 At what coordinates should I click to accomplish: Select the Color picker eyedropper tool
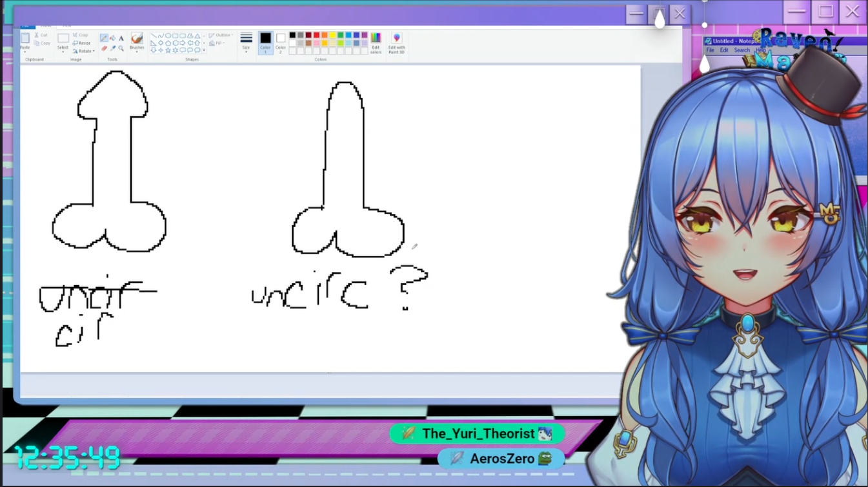tap(112, 48)
